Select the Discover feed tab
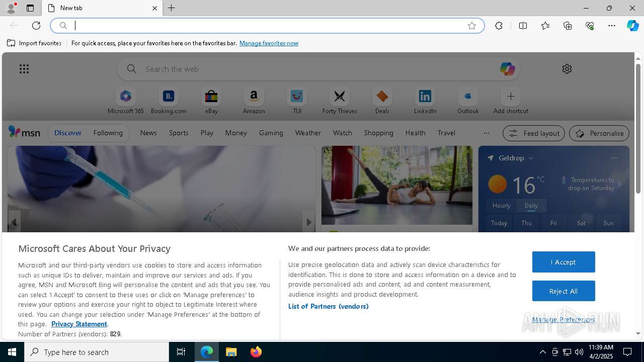Screen dimensions: 644x362 click(68, 133)
